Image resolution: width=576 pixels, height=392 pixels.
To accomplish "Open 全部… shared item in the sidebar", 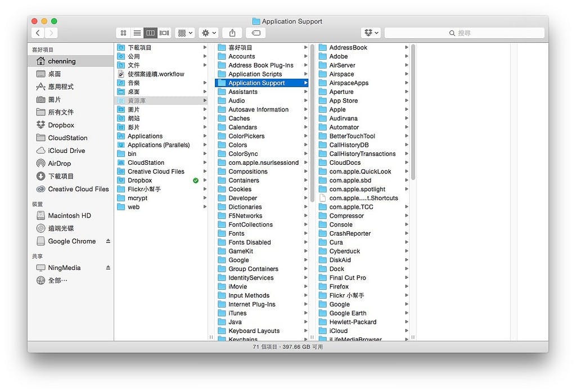I will [x=71, y=281].
